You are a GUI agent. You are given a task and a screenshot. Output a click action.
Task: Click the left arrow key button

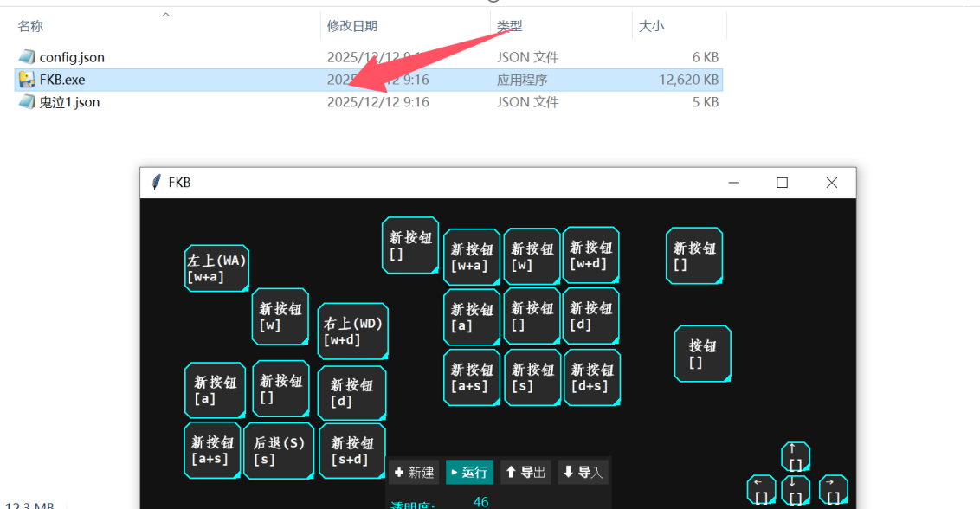point(761,490)
